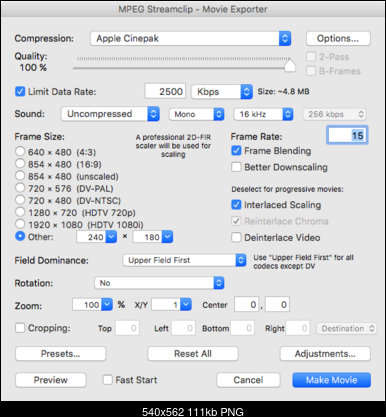Click the Make Movie button
Image resolution: width=386 pixels, height=417 pixels.
coord(332,380)
